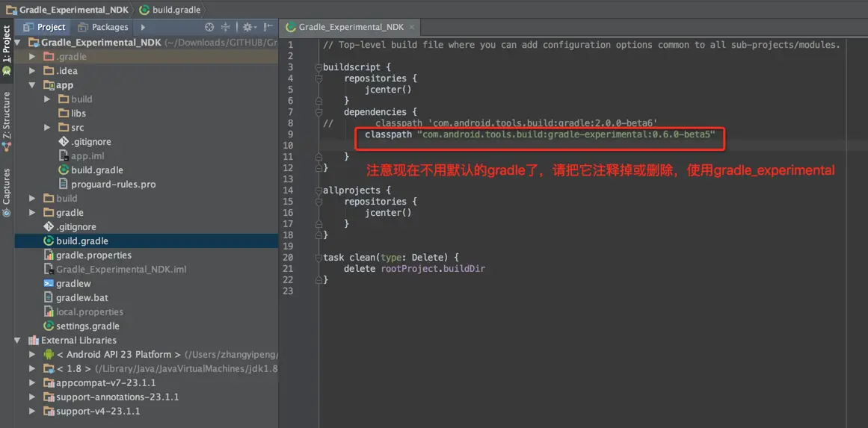Screen dimensions: 868x428
Task: Click the commented classpath gradle:2.0.0-beta6 line
Action: point(516,123)
